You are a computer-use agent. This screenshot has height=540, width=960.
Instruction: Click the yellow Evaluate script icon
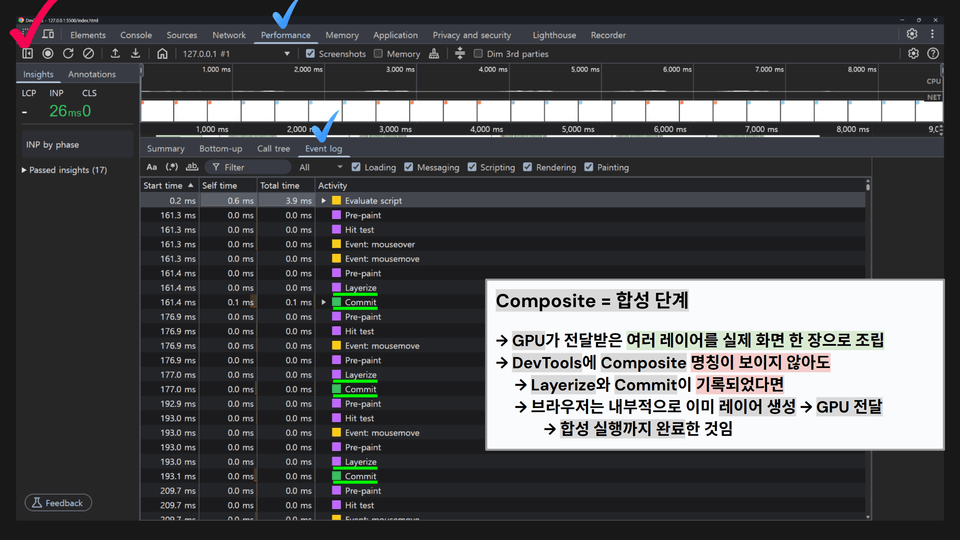pyautogui.click(x=336, y=201)
